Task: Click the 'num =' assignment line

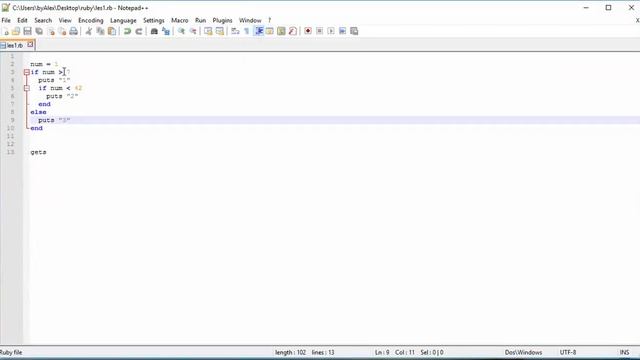Action: (x=44, y=64)
